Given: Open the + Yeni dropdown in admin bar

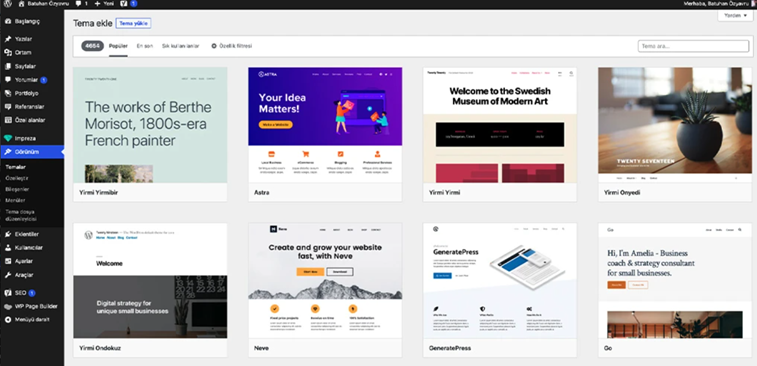Looking at the screenshot, I should [x=103, y=3].
